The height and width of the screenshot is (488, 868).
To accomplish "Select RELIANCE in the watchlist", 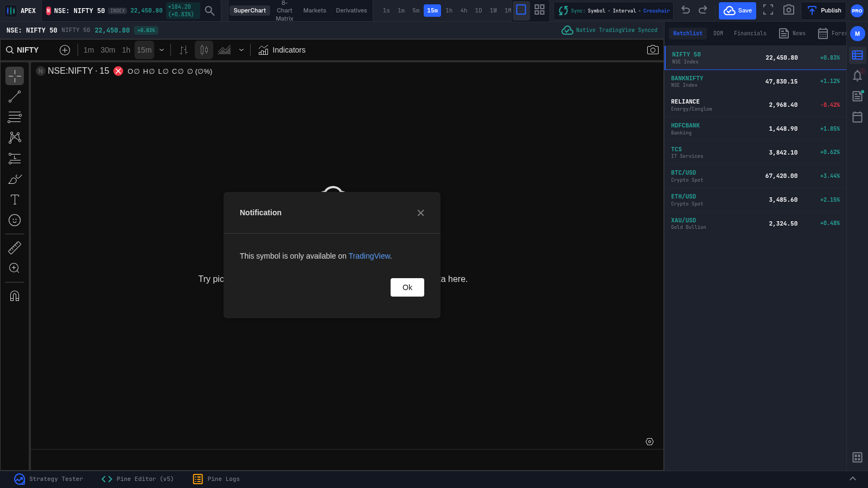I will pos(755,105).
